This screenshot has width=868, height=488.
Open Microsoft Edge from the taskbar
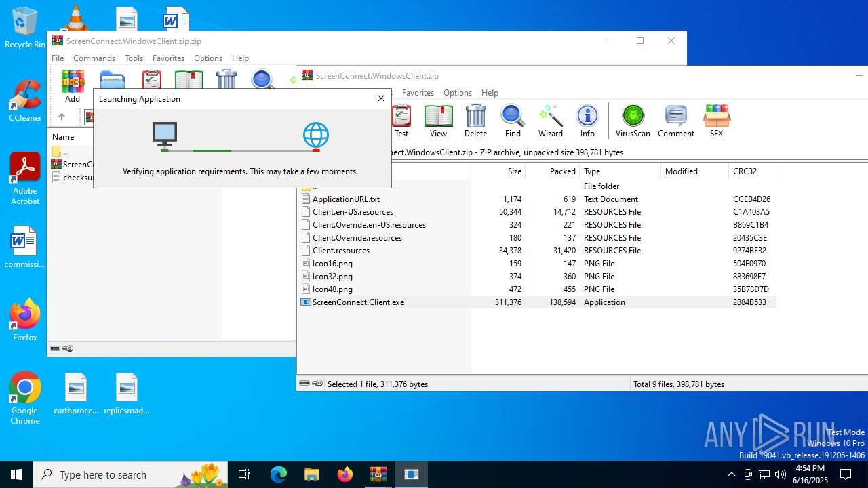coord(279,474)
